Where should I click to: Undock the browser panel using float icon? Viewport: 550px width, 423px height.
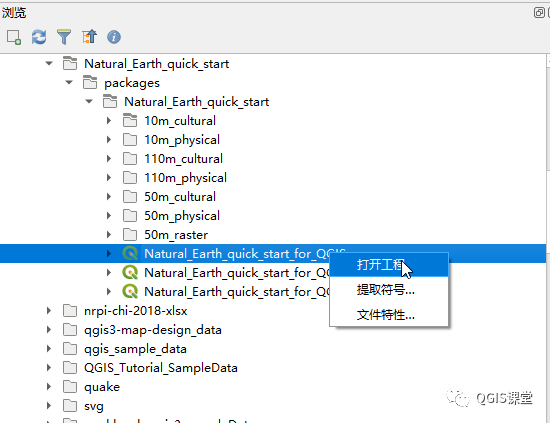point(539,13)
